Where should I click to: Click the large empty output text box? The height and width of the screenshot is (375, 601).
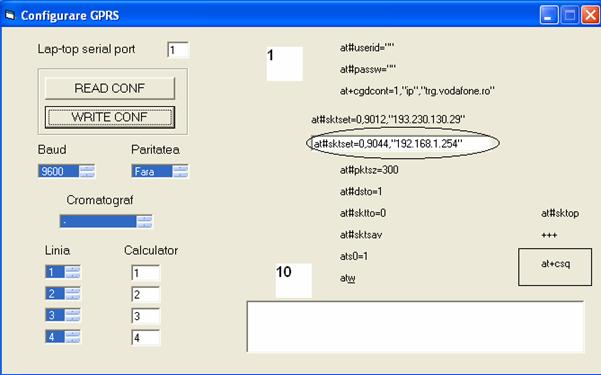tap(415, 327)
